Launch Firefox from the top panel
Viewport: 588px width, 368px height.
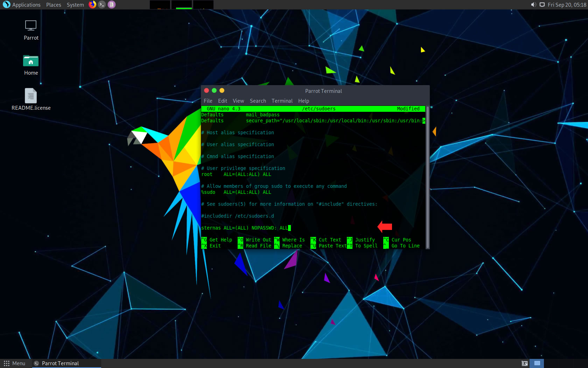point(92,5)
